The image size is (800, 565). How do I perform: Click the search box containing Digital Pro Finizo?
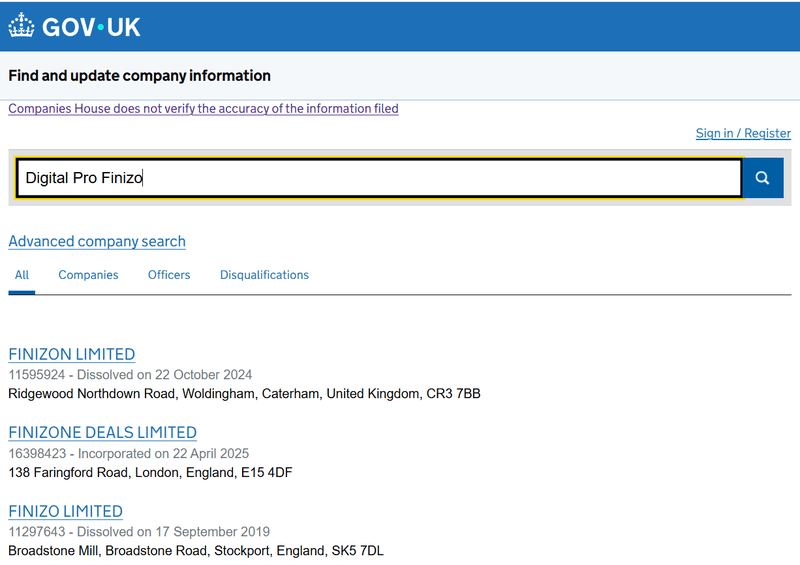pos(379,178)
